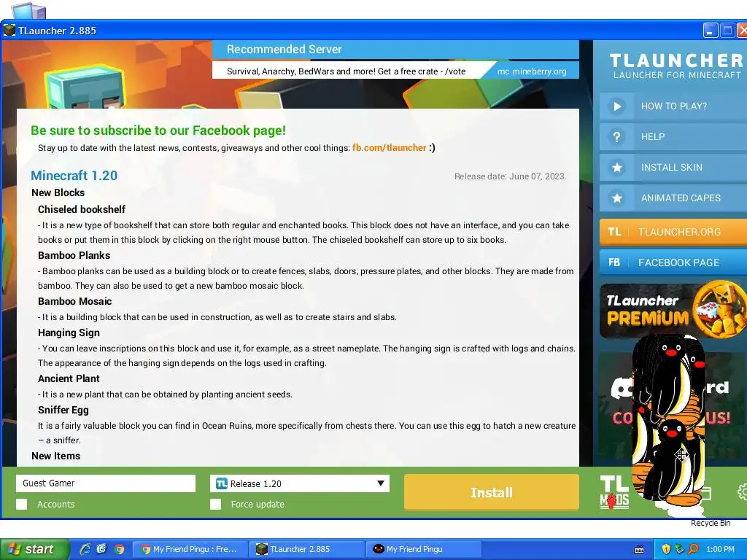Click the second quick launch browser icon

(x=102, y=549)
